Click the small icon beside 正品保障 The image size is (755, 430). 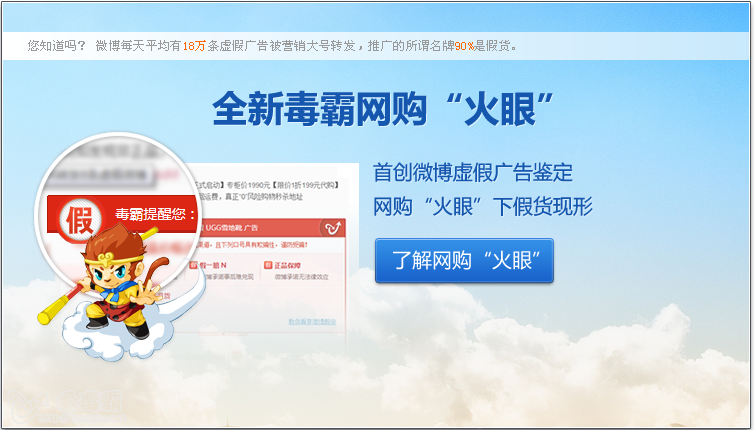pos(268,265)
